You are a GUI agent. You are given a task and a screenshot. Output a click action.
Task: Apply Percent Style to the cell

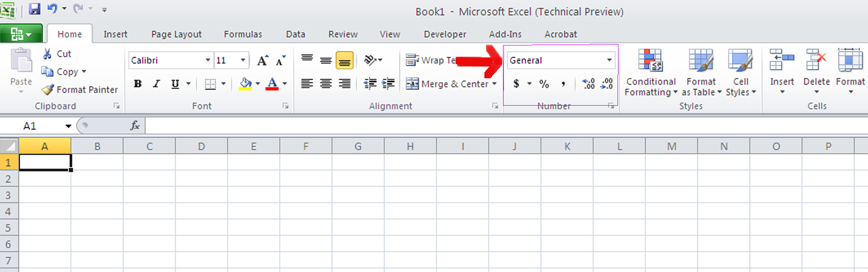click(544, 84)
